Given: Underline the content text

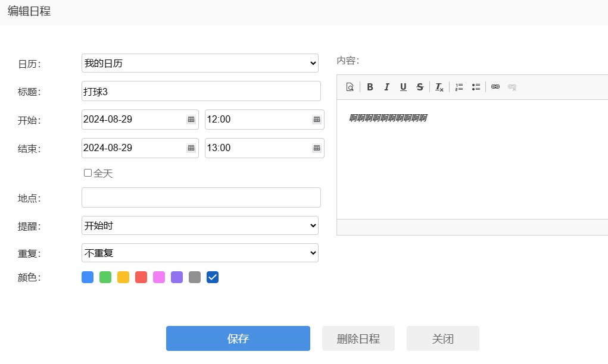Looking at the screenshot, I should click(x=403, y=87).
